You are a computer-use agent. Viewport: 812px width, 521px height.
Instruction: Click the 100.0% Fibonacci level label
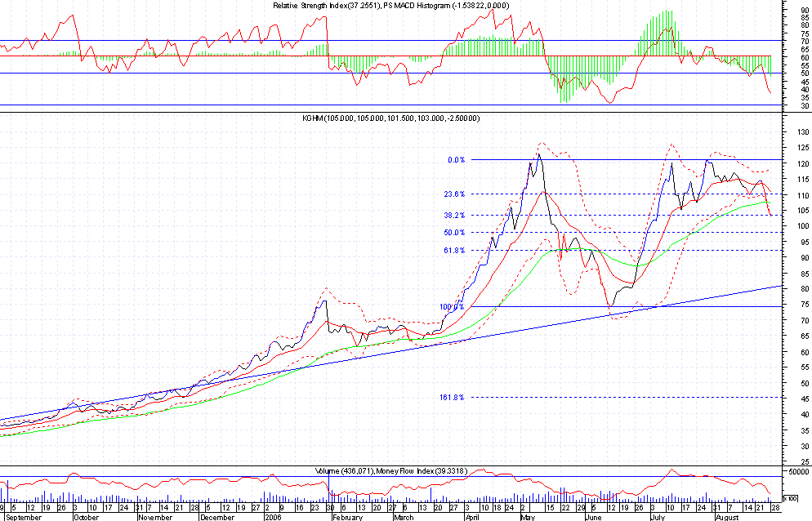452,307
